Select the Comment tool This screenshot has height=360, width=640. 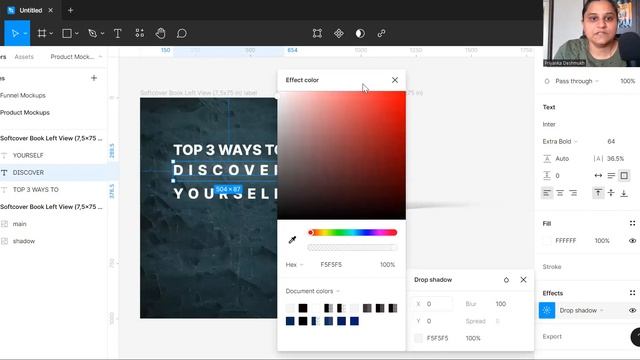click(182, 33)
